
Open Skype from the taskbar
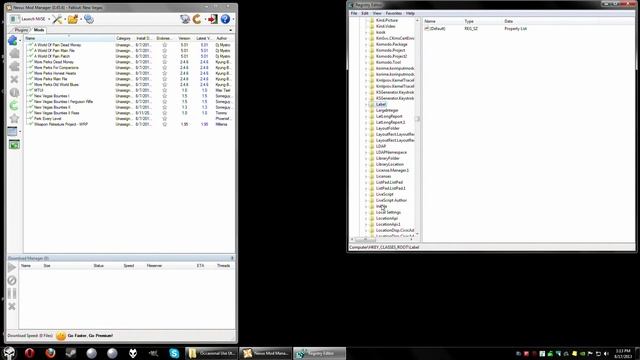174,353
